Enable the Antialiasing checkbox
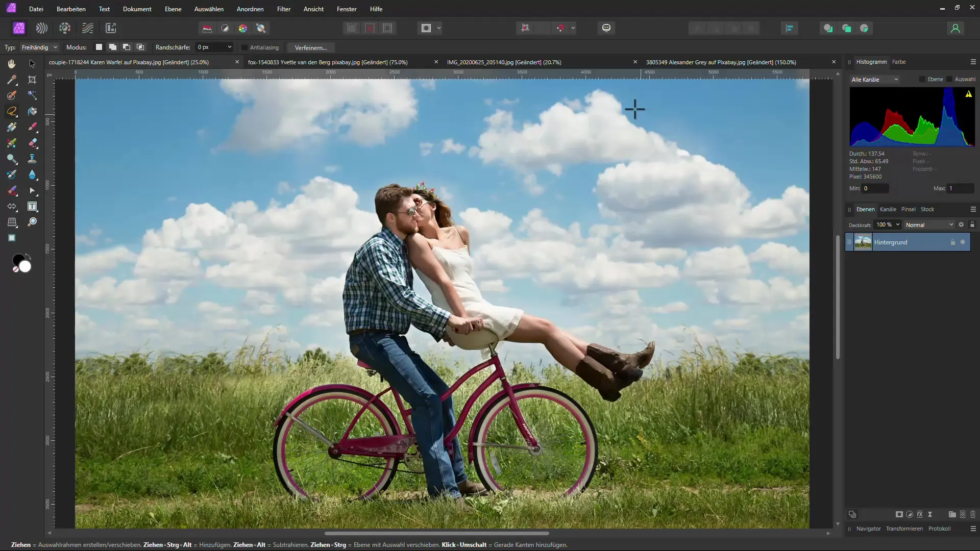This screenshot has height=551, width=980. point(244,47)
